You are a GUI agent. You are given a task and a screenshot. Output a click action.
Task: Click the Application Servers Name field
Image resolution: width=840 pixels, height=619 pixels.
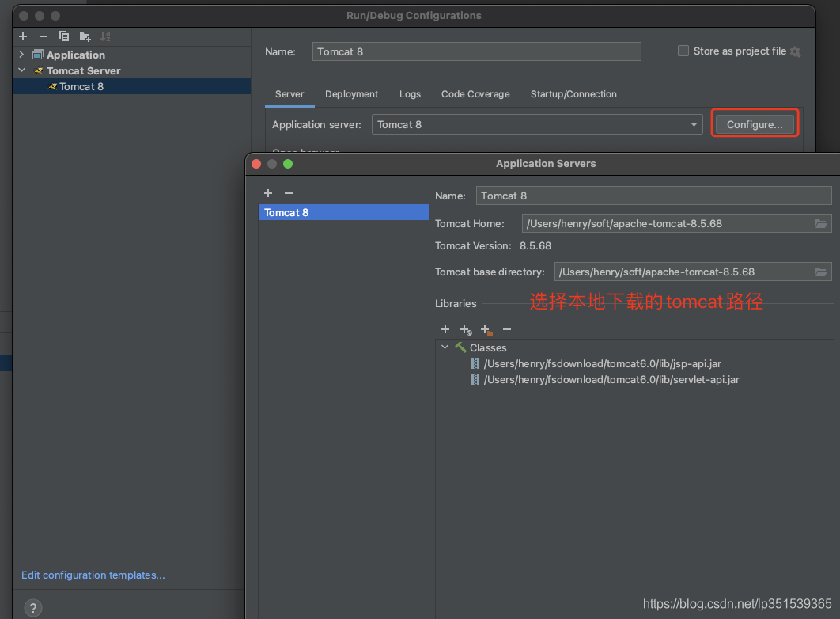point(653,196)
